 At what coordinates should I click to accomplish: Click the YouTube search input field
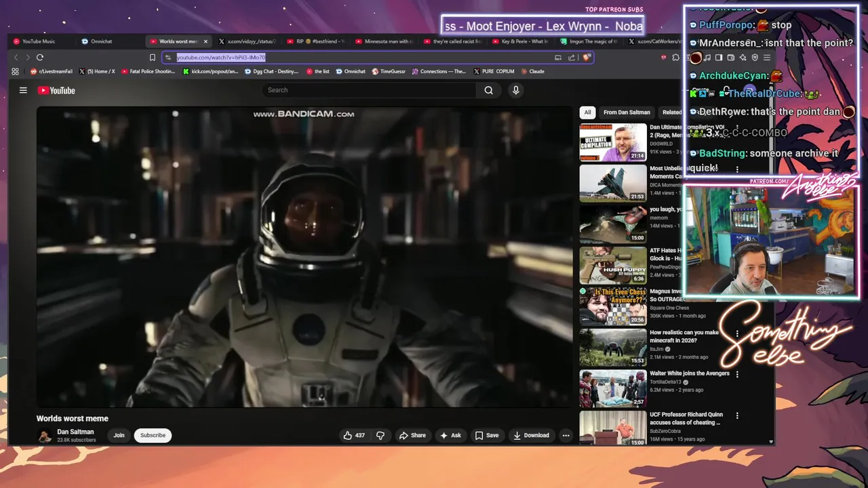pos(370,90)
